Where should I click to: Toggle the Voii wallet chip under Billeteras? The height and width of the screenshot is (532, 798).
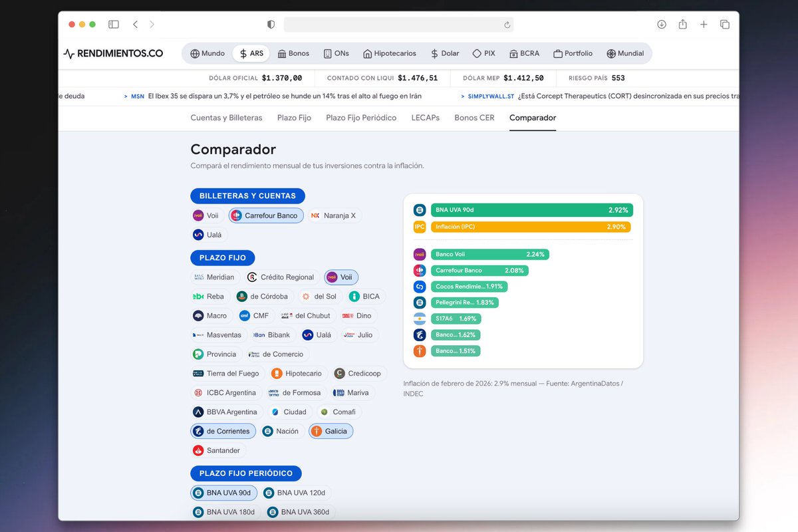coord(206,215)
